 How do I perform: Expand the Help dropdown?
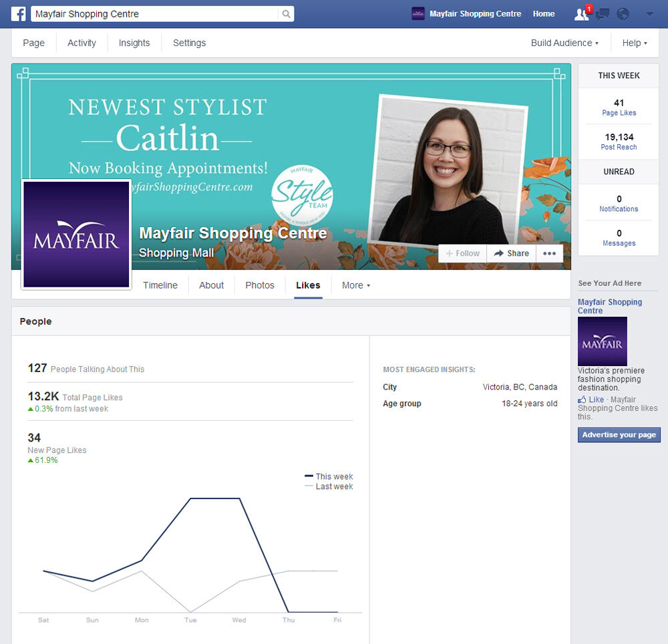(x=635, y=43)
